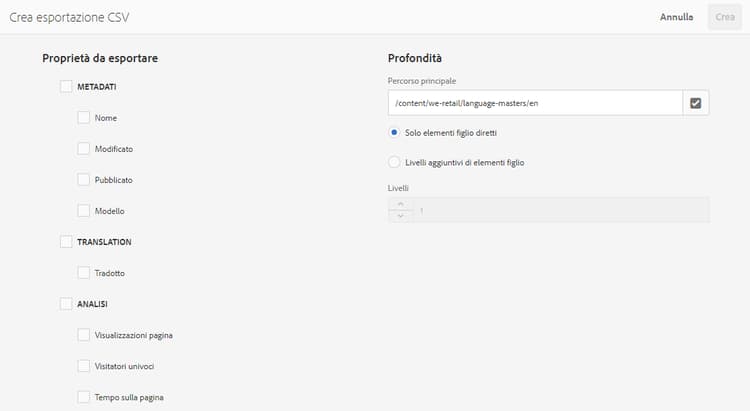Increase Livelli value with up arrow
The width and height of the screenshot is (750, 411).
(399, 204)
